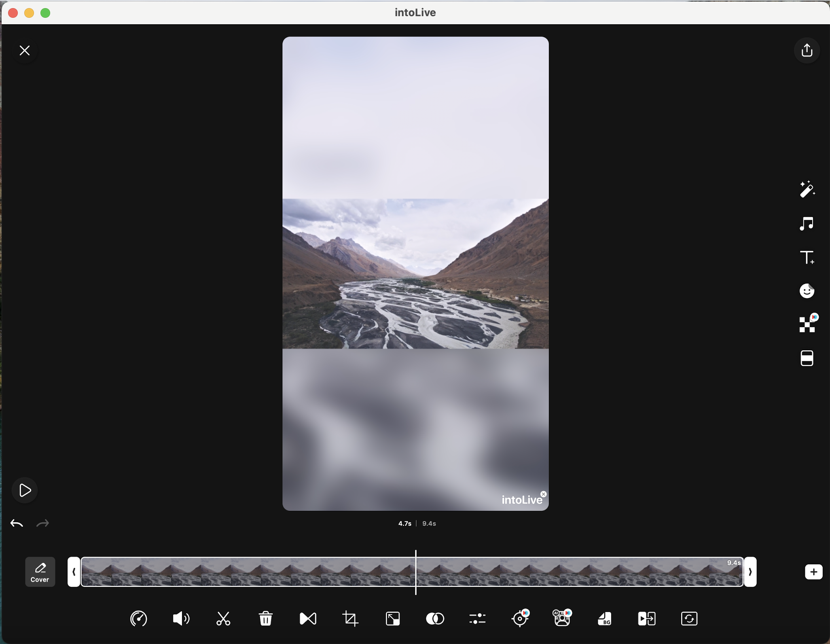Toggle play button to preview video
830x644 pixels.
pyautogui.click(x=24, y=489)
